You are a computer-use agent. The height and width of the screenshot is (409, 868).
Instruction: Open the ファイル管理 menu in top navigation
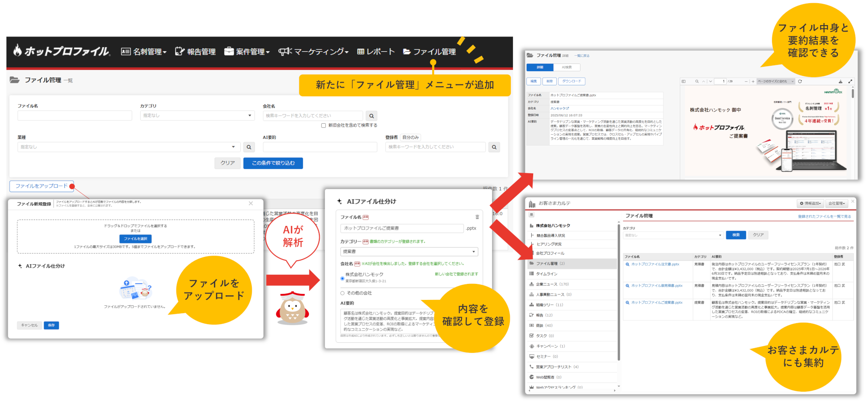429,52
